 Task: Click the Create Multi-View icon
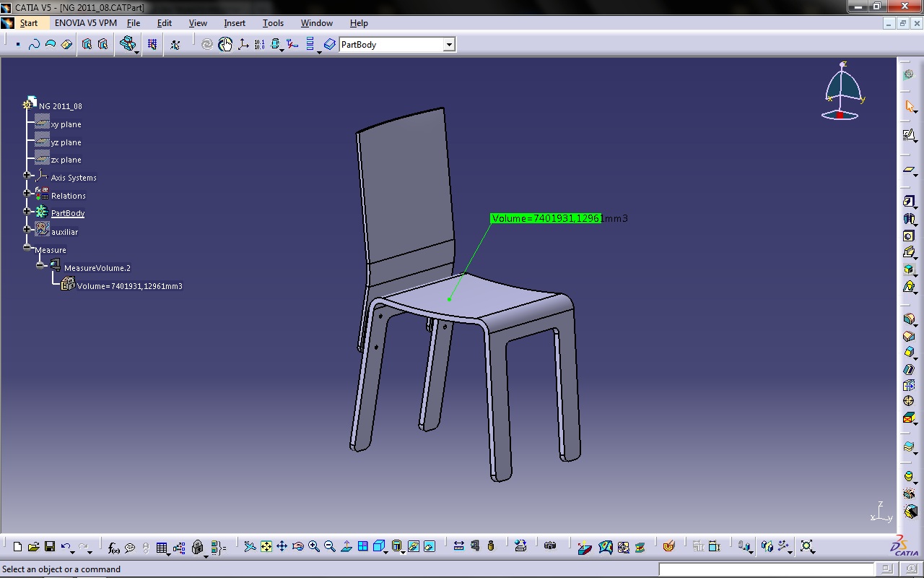pos(363,547)
